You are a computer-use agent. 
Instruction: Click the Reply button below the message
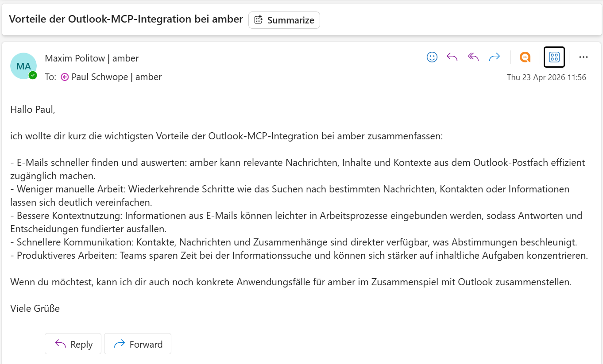point(73,344)
